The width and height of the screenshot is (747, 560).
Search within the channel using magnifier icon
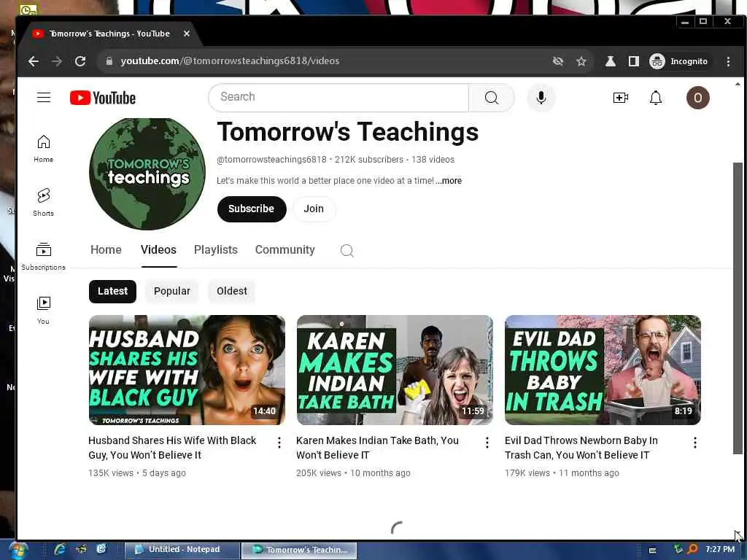347,250
